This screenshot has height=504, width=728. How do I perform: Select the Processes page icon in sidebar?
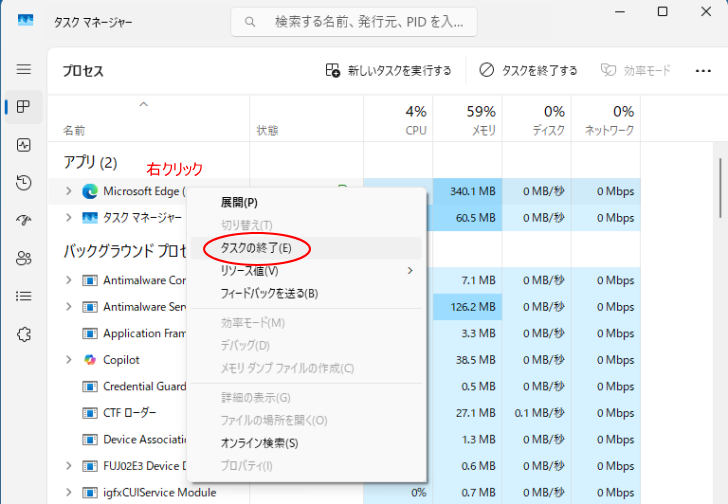tap(23, 107)
